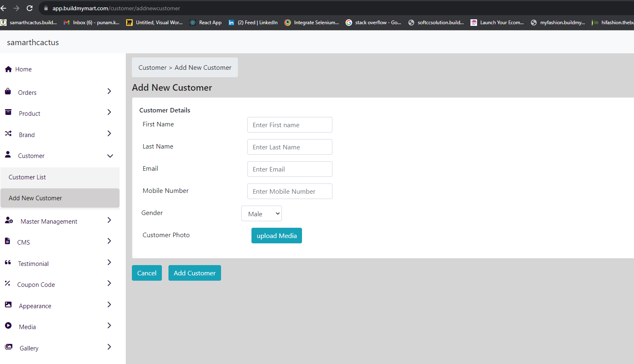Viewport: 634px width, 364px height.
Task: Click the upload Media button
Action: [x=277, y=236]
